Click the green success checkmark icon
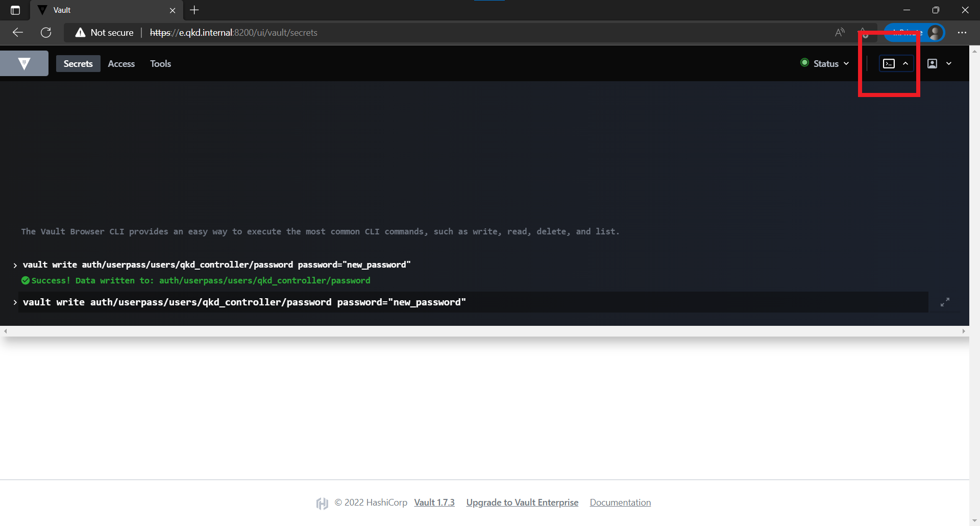The image size is (980, 526). pos(26,280)
